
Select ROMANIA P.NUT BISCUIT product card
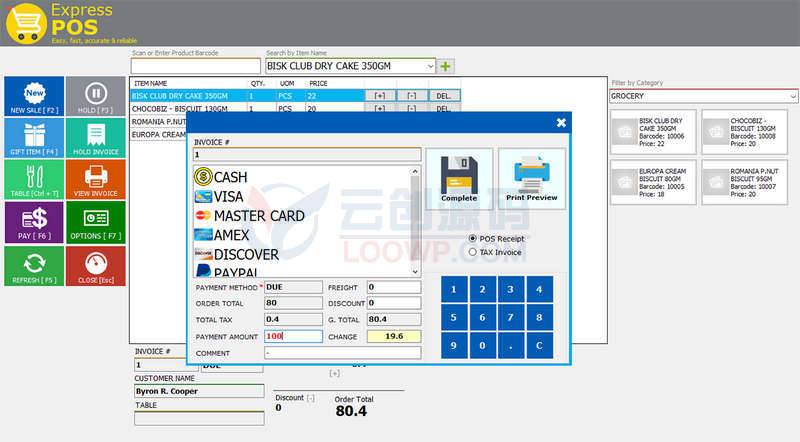[744, 183]
